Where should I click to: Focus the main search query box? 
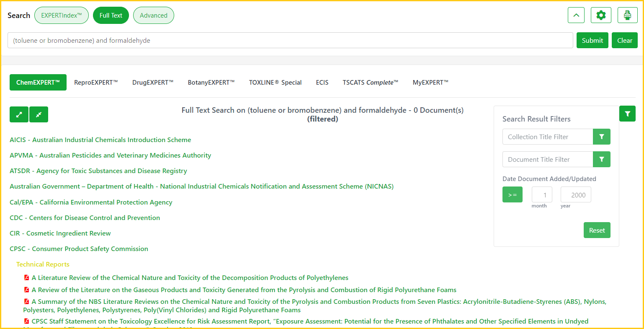coord(290,41)
